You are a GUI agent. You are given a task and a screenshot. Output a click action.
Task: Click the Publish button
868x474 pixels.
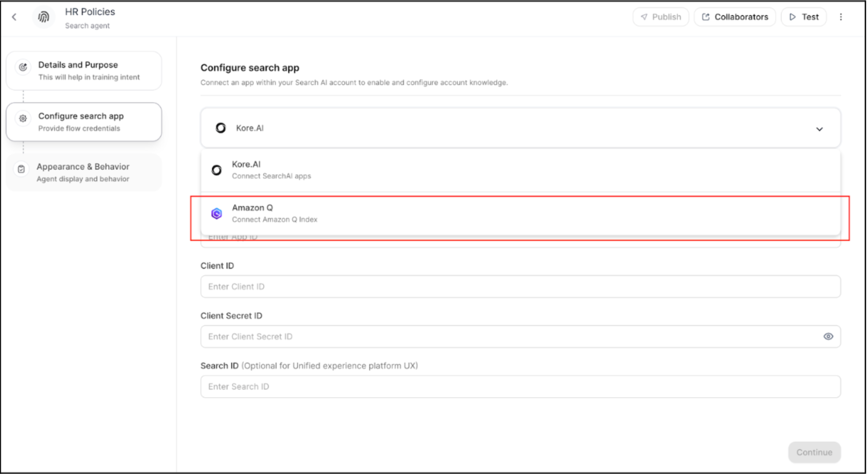(661, 17)
